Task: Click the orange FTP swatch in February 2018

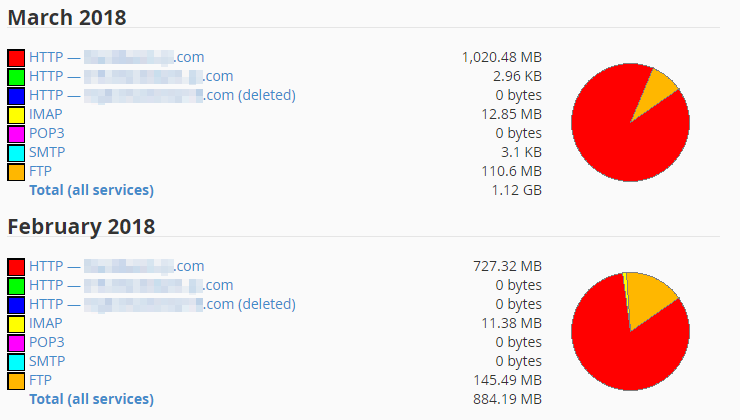Action: (16, 380)
